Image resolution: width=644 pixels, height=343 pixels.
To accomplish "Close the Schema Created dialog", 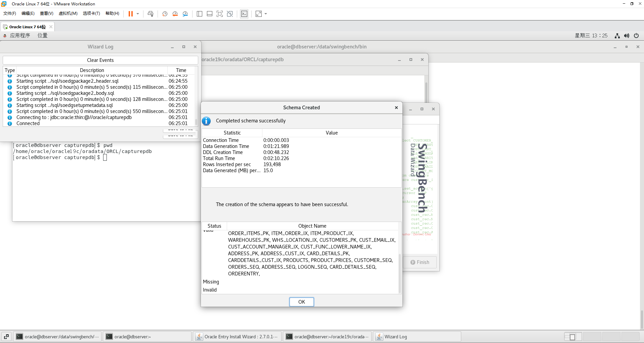I will pos(396,108).
